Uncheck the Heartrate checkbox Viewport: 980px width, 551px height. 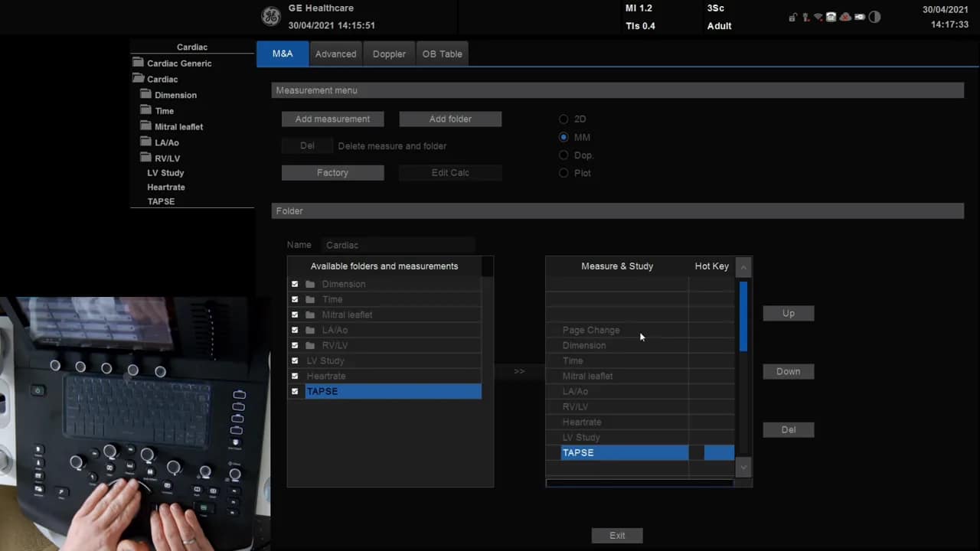(295, 376)
